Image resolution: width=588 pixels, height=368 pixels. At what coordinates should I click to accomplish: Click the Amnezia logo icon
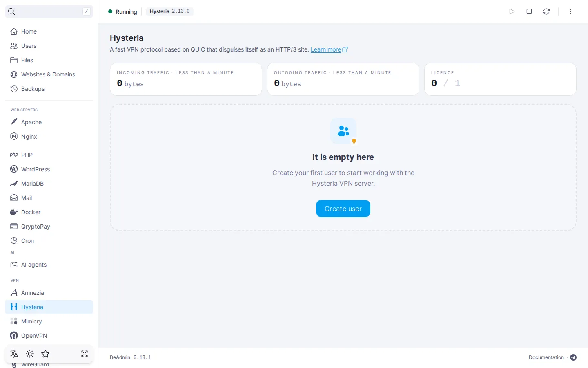point(14,292)
